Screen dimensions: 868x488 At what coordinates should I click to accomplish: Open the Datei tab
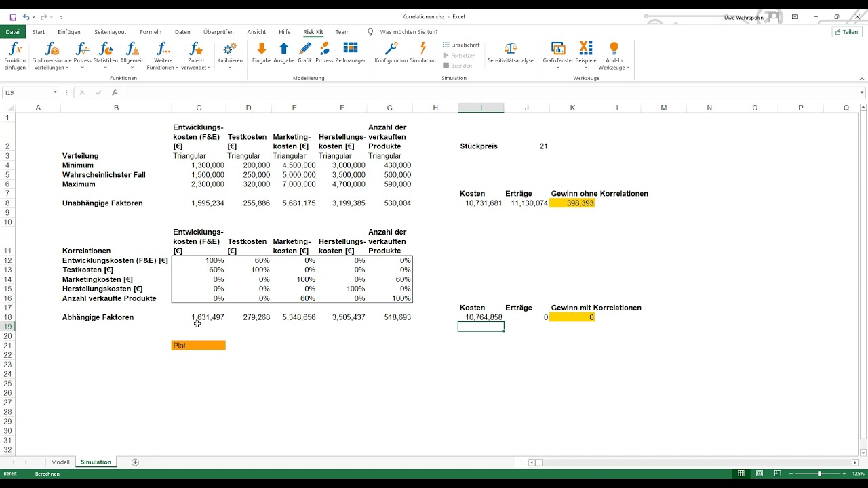[13, 32]
